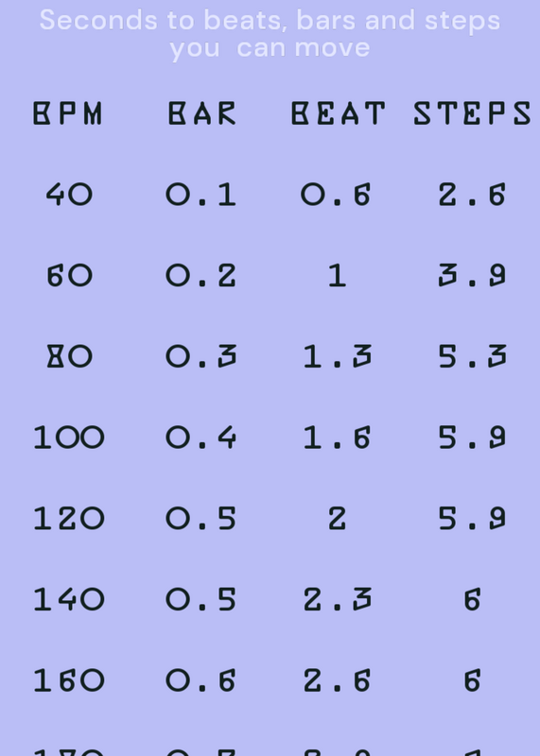Click the BEAT column header

coord(339,113)
